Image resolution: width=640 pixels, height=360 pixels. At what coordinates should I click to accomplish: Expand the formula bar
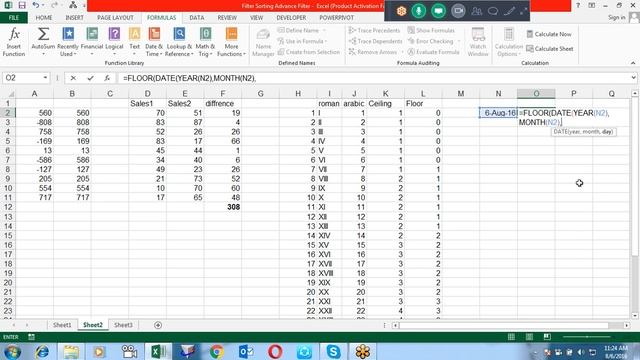pos(633,78)
